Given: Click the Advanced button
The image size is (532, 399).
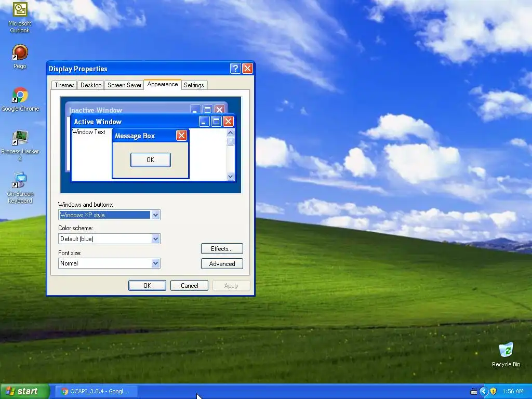Looking at the screenshot, I should (x=222, y=263).
